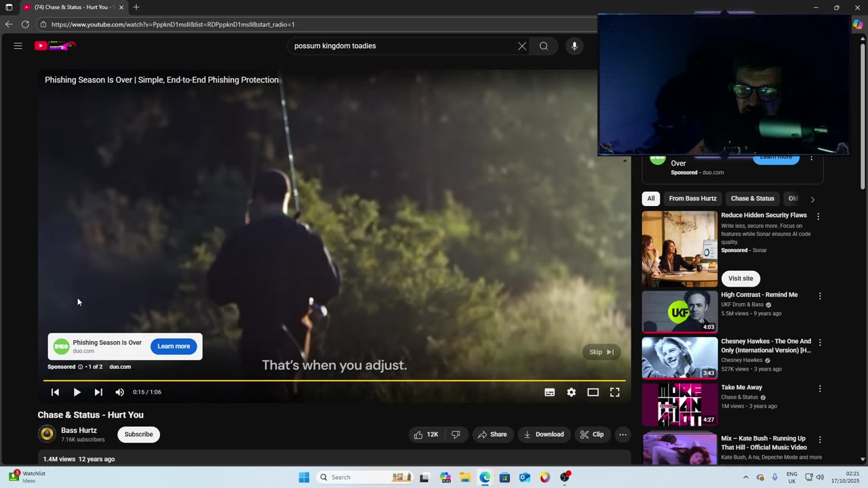Like the video showing 12K likes
The image size is (868, 488).
426,434
